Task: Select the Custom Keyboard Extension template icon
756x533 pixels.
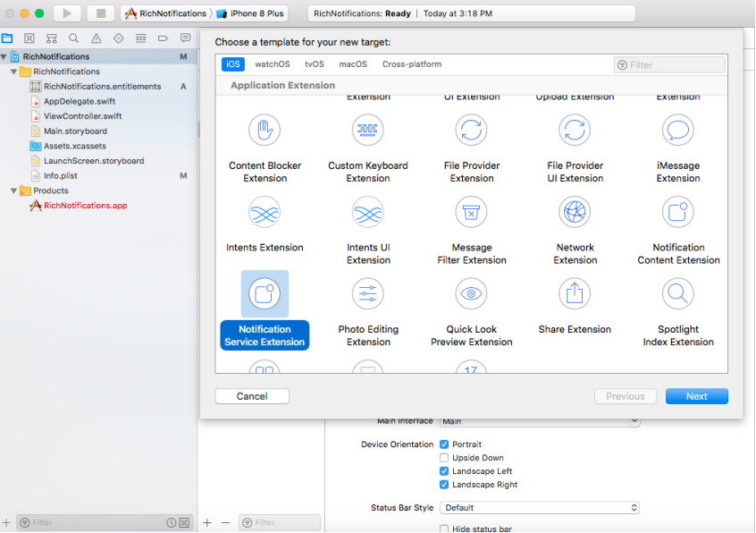Action: click(368, 130)
